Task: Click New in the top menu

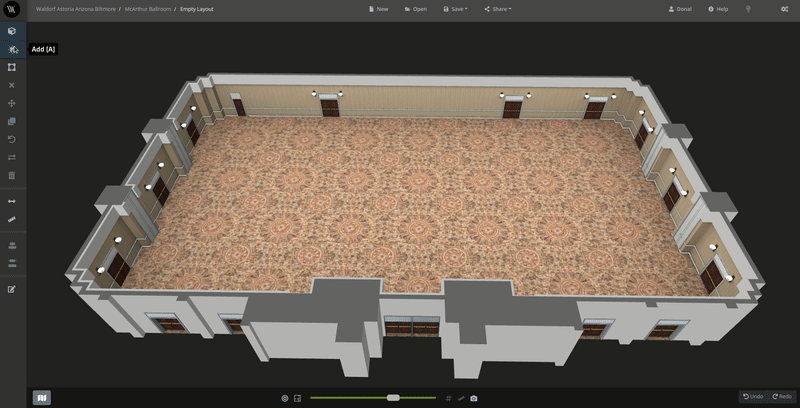Action: click(379, 9)
